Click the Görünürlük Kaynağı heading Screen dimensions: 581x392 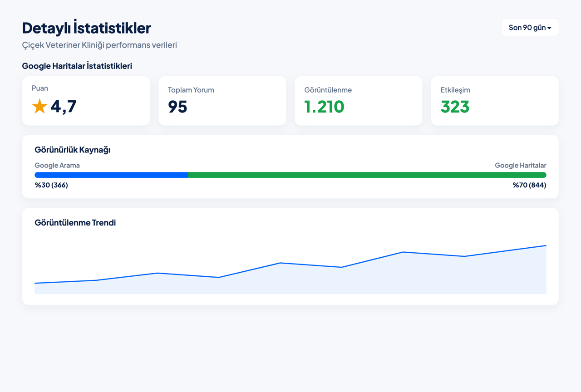pos(73,150)
